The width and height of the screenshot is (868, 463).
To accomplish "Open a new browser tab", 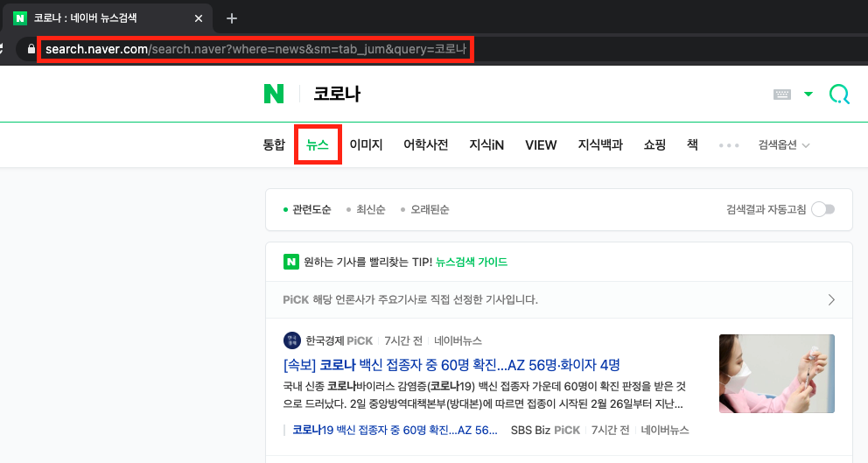I will click(232, 18).
